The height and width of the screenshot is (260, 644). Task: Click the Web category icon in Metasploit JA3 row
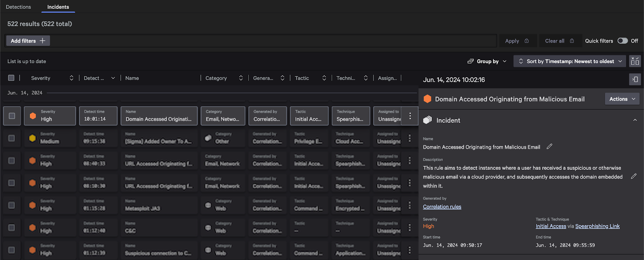point(208,205)
